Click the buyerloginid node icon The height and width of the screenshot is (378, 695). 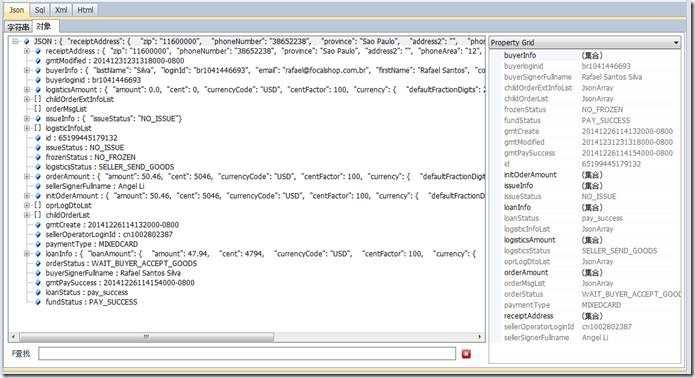click(x=38, y=80)
